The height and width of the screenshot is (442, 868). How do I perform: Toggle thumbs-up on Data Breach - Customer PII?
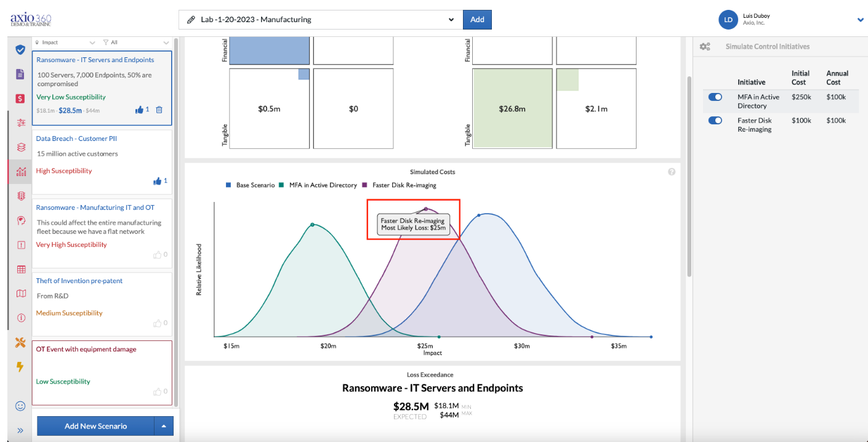pyautogui.click(x=157, y=181)
